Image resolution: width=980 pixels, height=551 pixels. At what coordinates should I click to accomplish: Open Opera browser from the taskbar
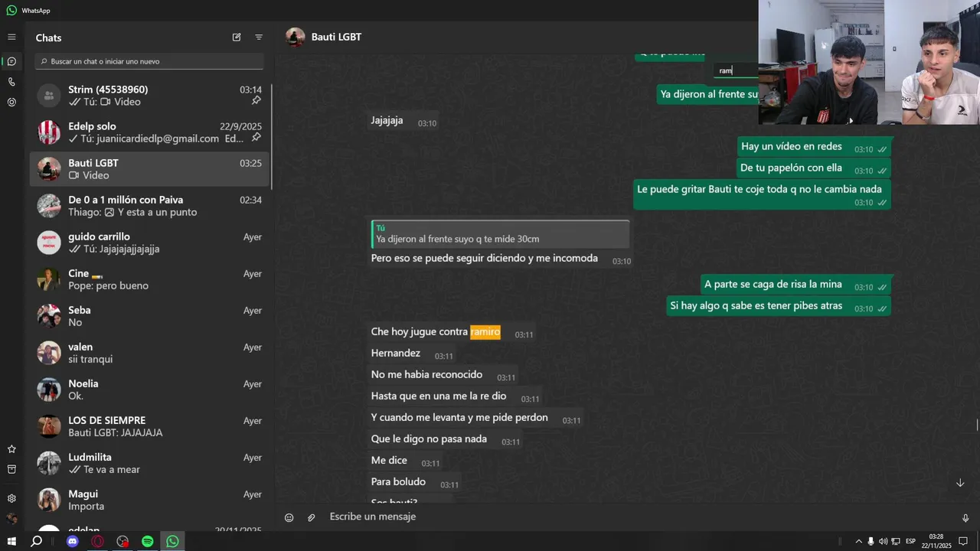[x=98, y=541]
